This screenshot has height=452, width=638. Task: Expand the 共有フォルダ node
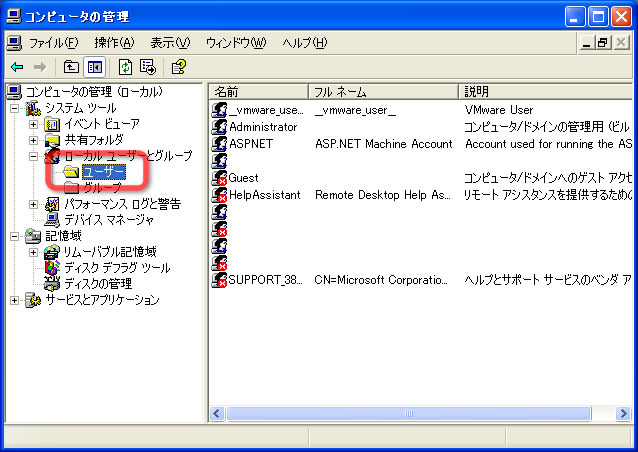33,140
